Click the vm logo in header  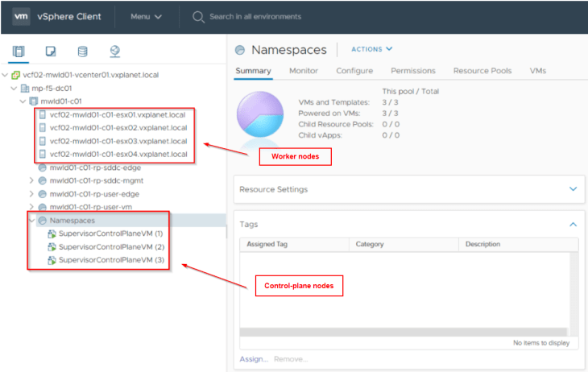click(x=21, y=16)
